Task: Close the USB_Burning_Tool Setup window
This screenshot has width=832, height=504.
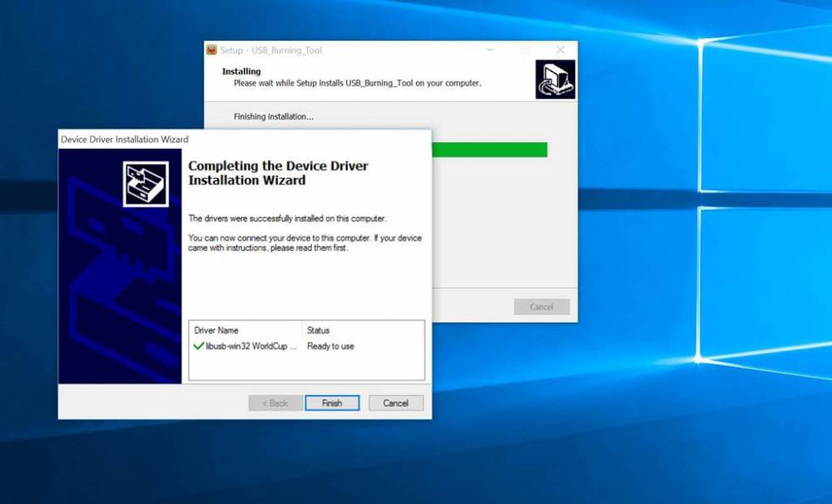Action: tap(560, 50)
